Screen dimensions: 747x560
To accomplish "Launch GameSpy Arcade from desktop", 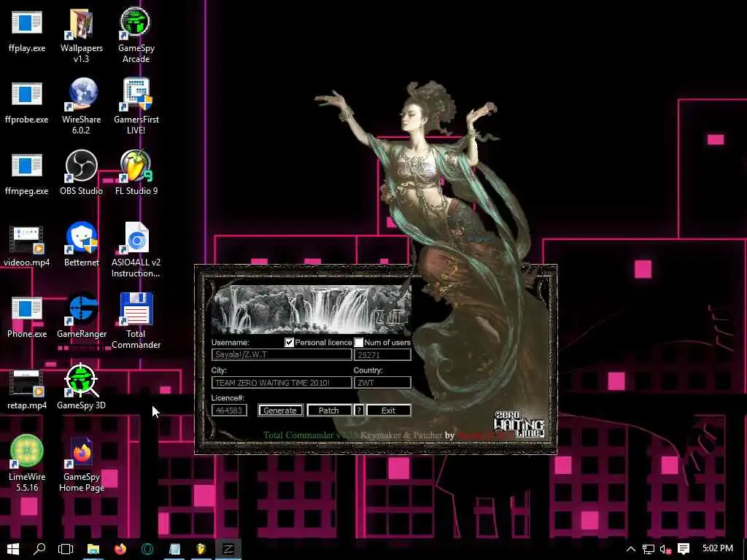I will (136, 35).
